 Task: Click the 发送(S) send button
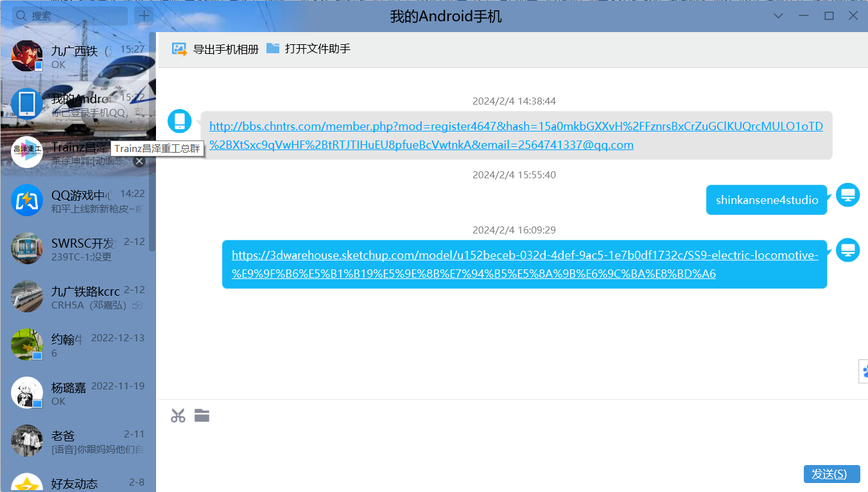pos(831,474)
